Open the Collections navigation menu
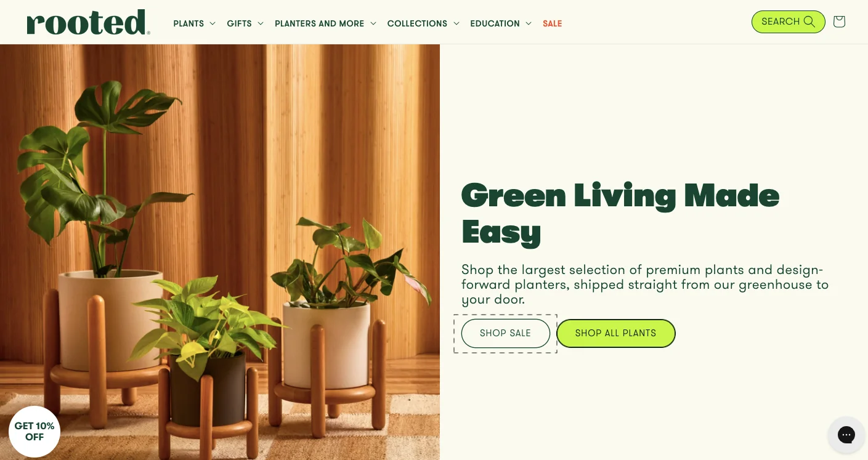 pyautogui.click(x=423, y=23)
